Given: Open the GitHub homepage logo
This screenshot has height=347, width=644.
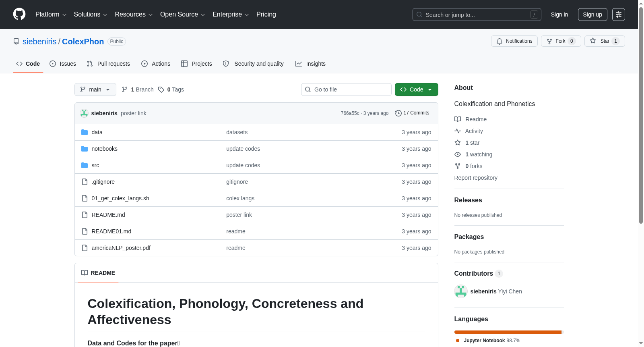Looking at the screenshot, I should (19, 14).
